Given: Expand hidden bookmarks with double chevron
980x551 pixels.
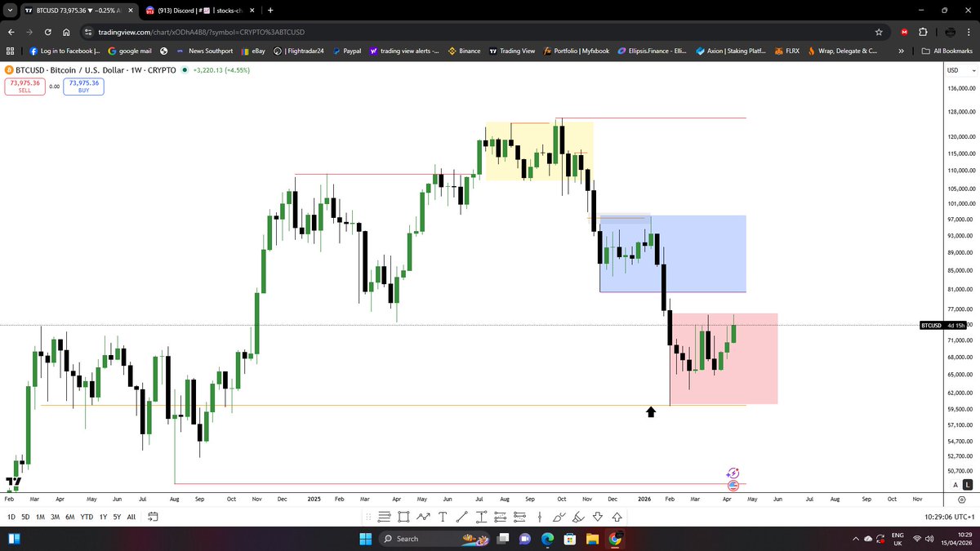Looking at the screenshot, I should coord(901,51).
